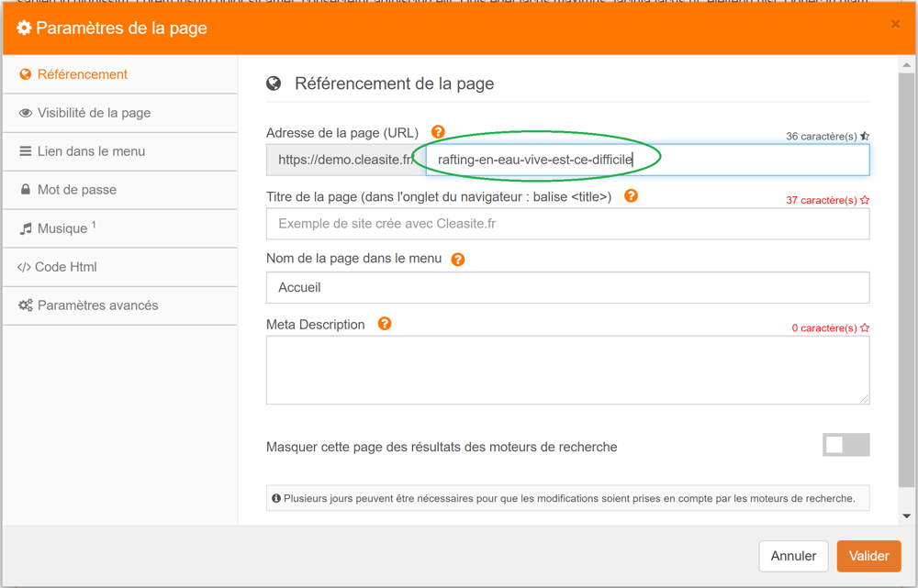918x588 pixels.
Task: Click the star icon beside 0 caractère(s)
Action: [x=865, y=327]
